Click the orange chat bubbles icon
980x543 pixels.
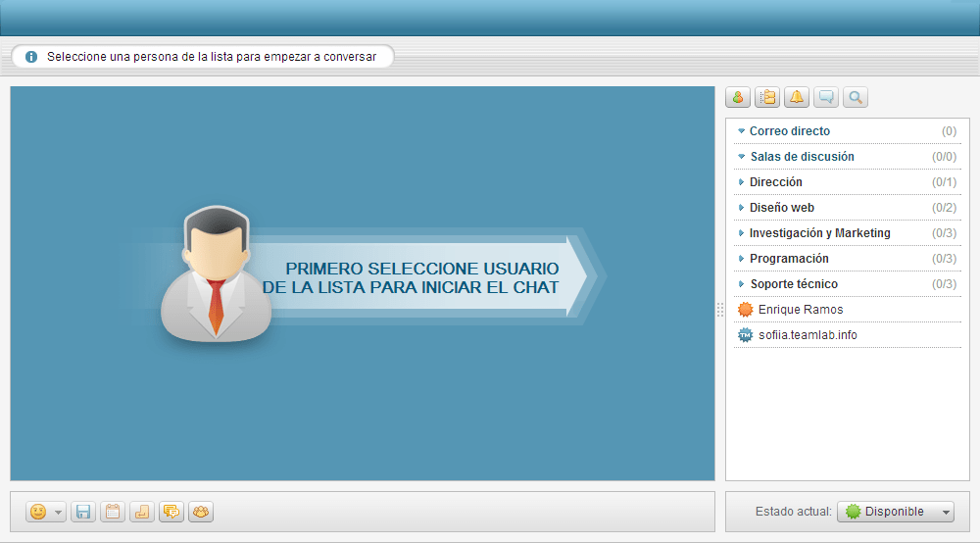(171, 512)
